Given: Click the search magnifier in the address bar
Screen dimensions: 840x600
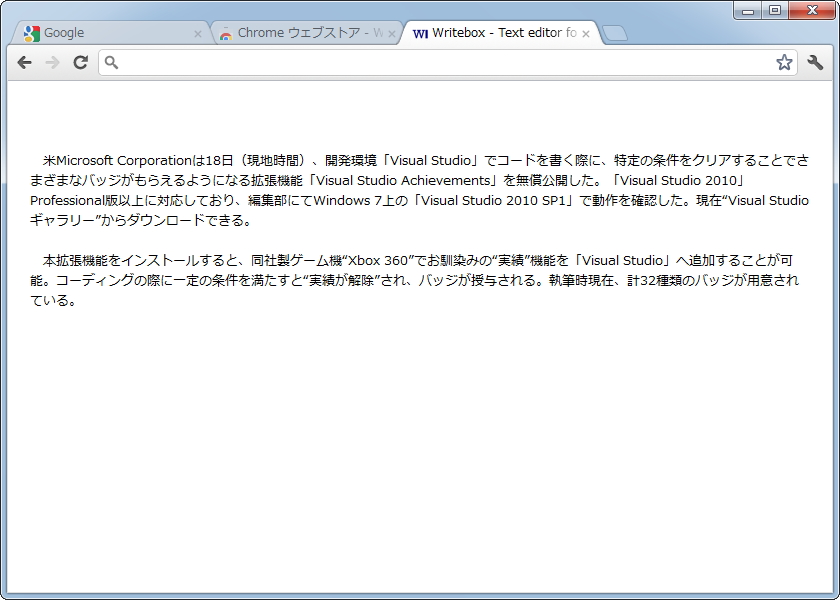Looking at the screenshot, I should point(111,63).
